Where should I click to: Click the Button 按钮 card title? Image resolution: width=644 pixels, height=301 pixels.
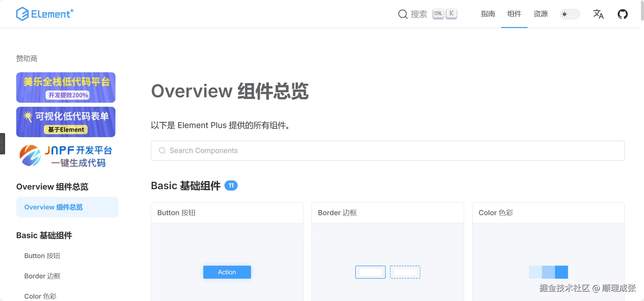pyautogui.click(x=177, y=213)
